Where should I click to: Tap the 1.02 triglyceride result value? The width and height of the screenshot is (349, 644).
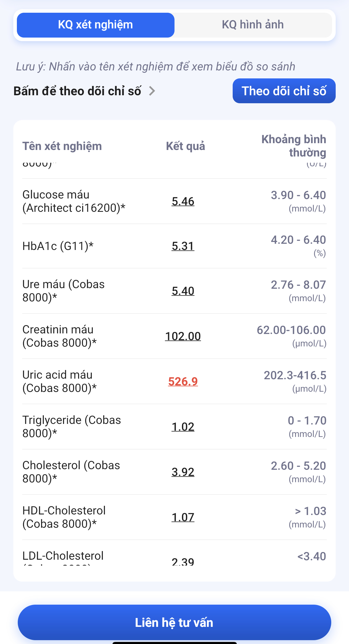point(183,427)
